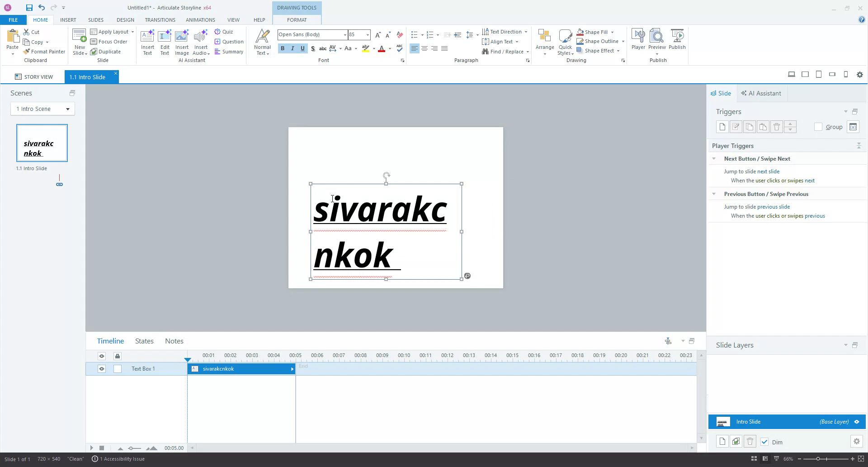Open the TRANSITIONS ribbon tab
The height and width of the screenshot is (467, 868).
point(160,20)
